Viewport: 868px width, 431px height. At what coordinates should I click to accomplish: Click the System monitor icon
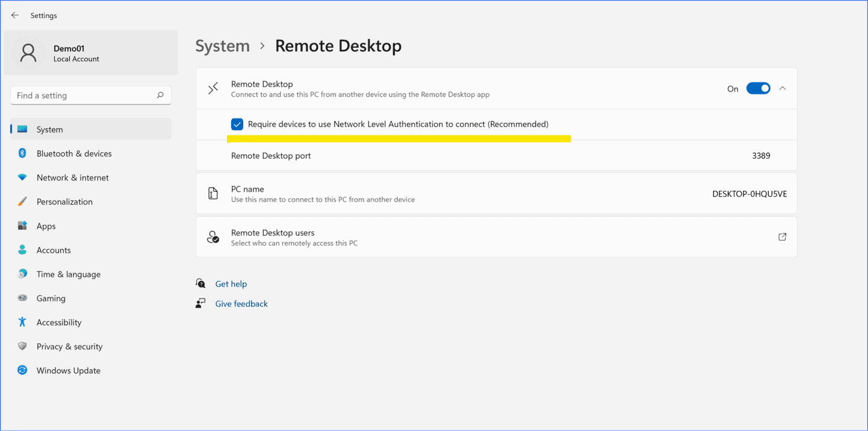click(x=22, y=129)
